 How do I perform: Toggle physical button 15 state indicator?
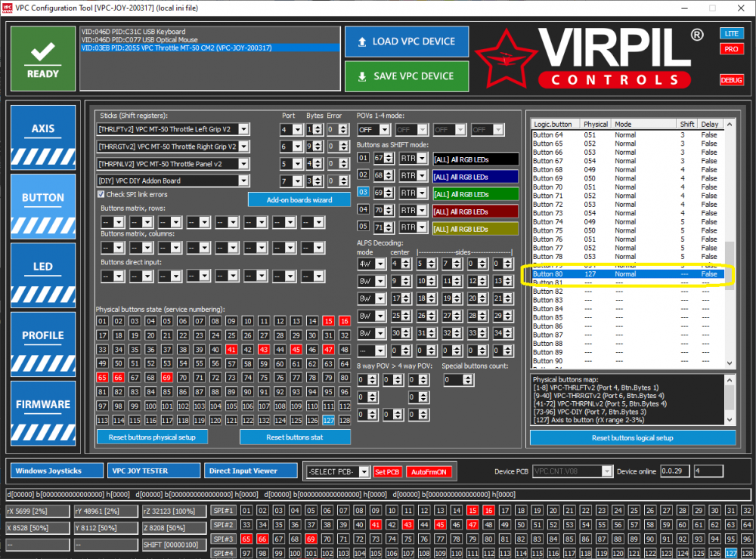(x=328, y=321)
